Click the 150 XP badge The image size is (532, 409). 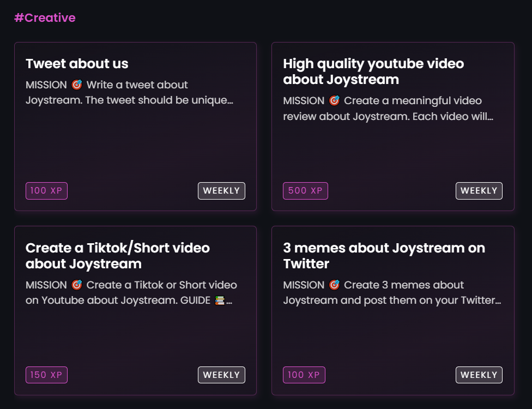click(x=46, y=375)
